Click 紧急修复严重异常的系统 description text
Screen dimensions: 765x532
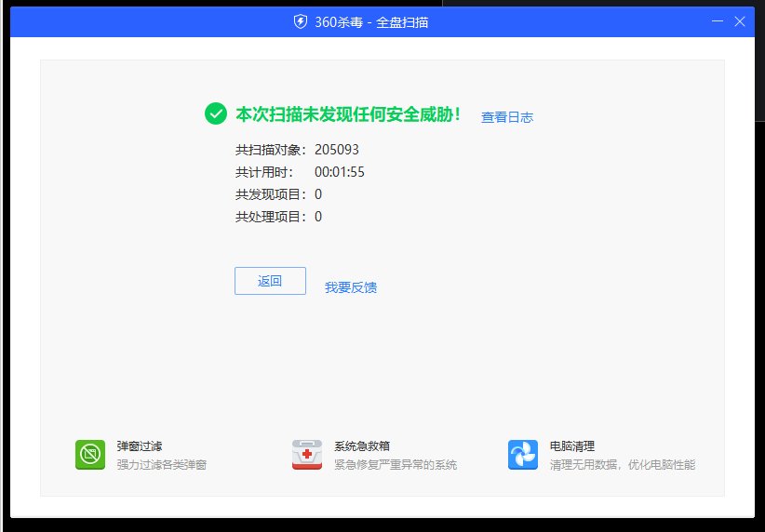coord(396,465)
